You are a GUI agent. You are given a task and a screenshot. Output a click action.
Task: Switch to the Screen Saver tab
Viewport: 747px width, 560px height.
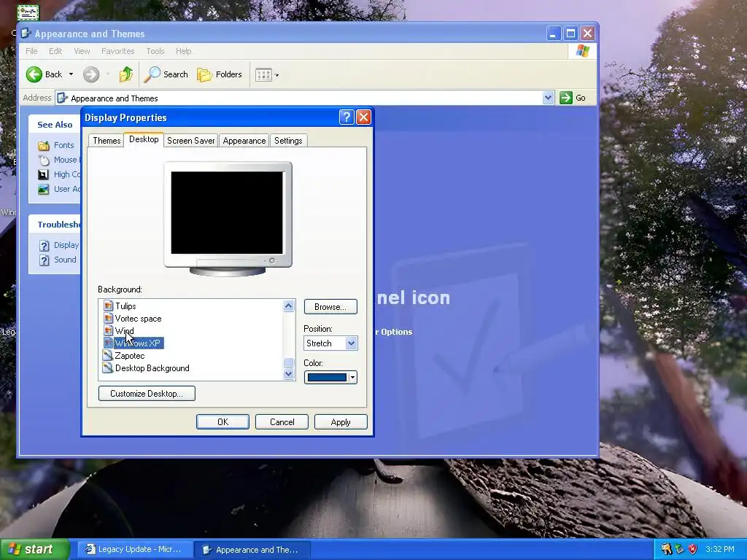190,141
